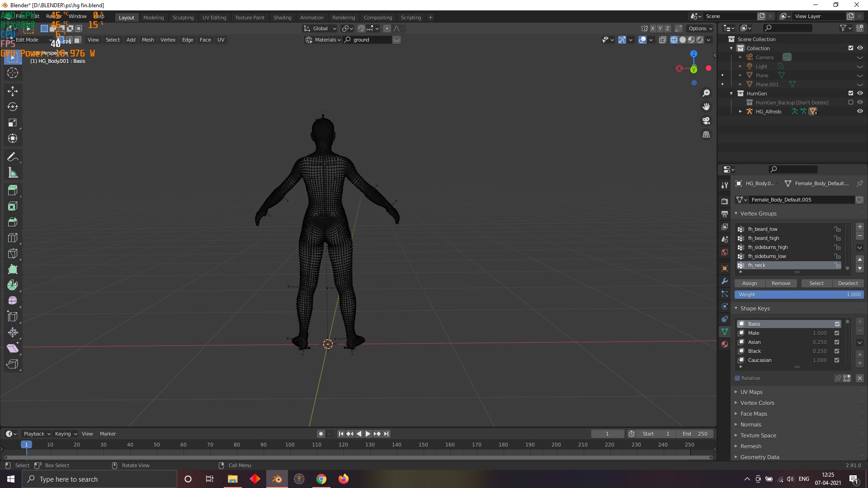Collapse the Shape Keys panel

pos(755,308)
